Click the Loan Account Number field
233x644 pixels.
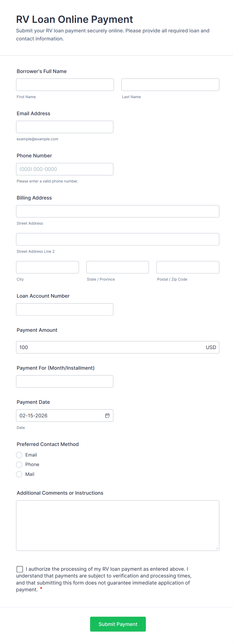65,309
